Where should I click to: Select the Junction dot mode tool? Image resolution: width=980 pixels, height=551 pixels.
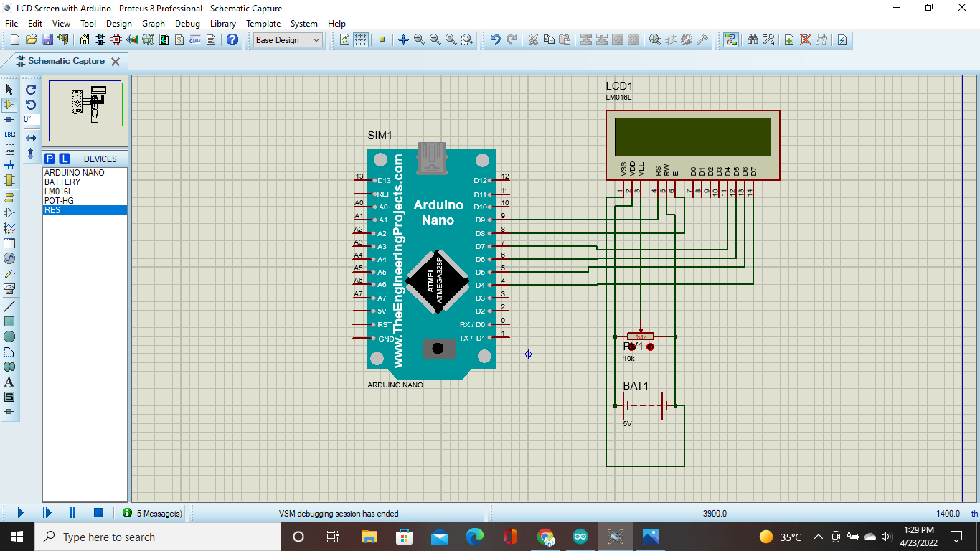pyautogui.click(x=9, y=120)
